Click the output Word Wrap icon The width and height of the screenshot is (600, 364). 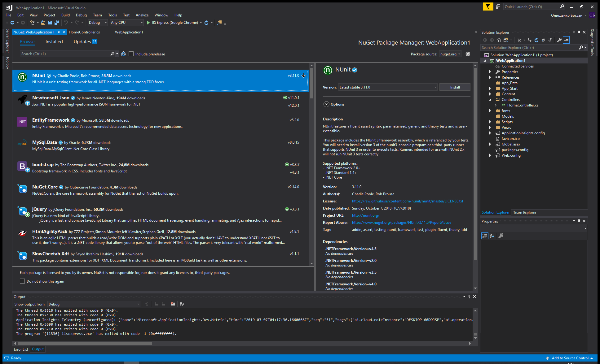click(x=182, y=304)
